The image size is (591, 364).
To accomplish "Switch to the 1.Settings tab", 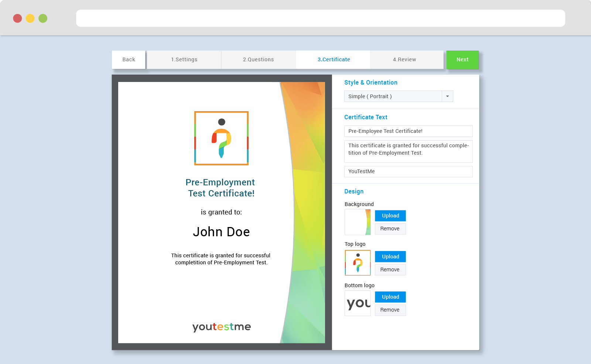I will 184,59.
